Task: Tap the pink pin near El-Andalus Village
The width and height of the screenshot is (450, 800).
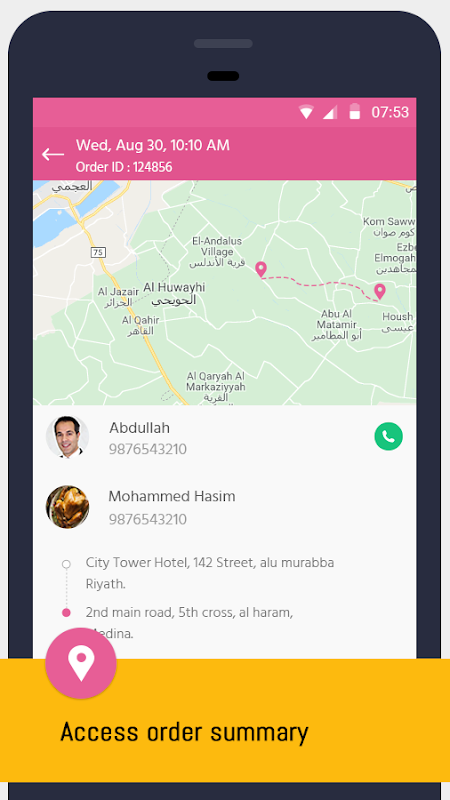Action: [261, 269]
